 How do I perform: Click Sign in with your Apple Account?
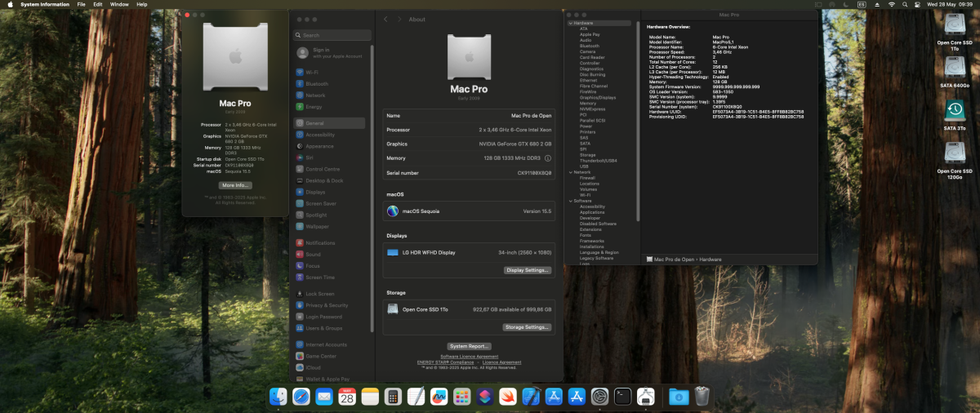click(x=331, y=52)
